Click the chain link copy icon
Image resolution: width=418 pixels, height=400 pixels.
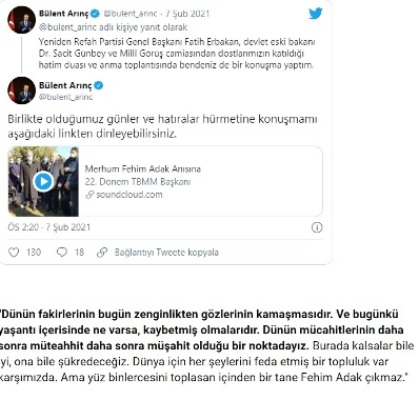point(102,252)
